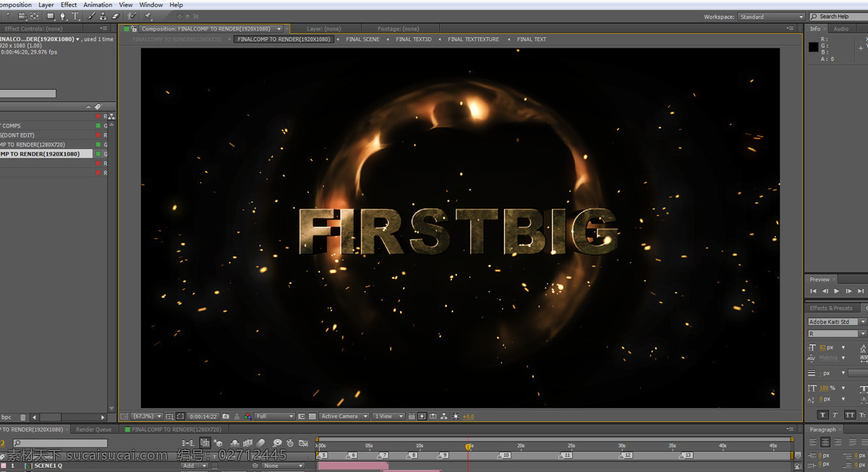Click the current time 0:00:14:22 display
Viewport: 868px width, 472px height.
tap(203, 416)
